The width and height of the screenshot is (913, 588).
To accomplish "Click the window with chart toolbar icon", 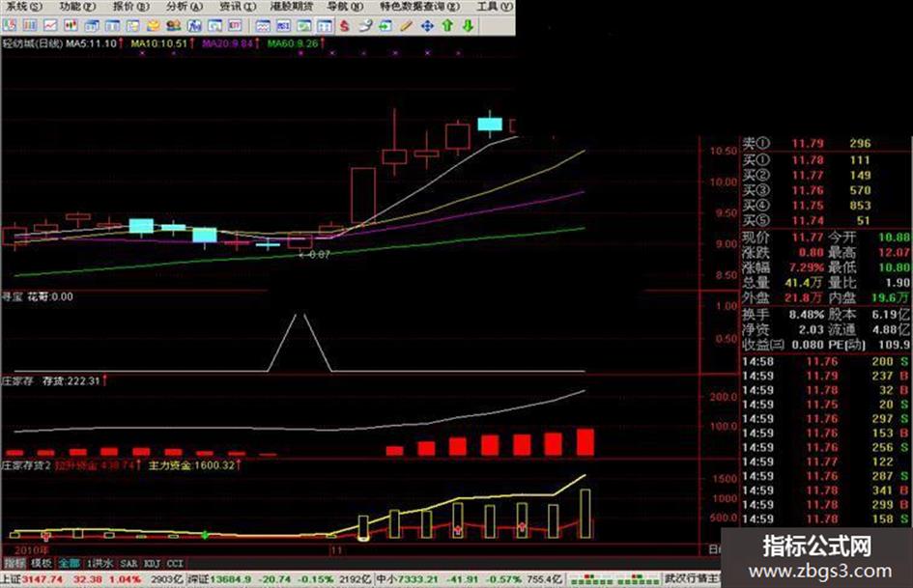I will (x=214, y=26).
